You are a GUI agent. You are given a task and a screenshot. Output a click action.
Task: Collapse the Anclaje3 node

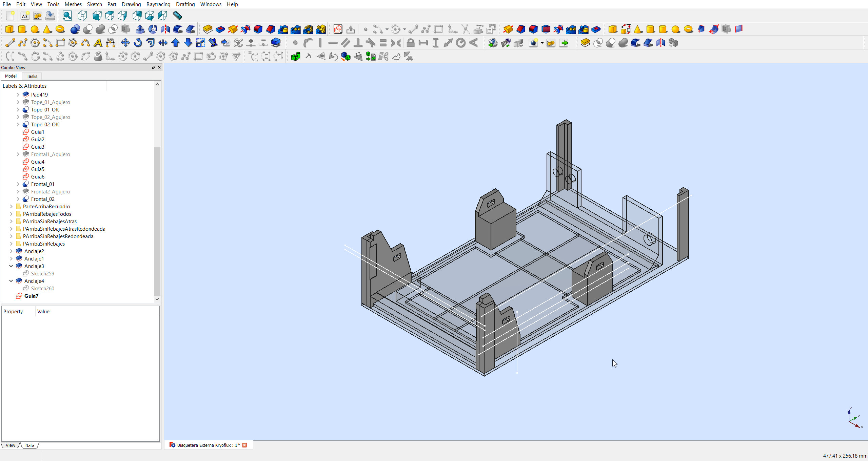coord(11,266)
